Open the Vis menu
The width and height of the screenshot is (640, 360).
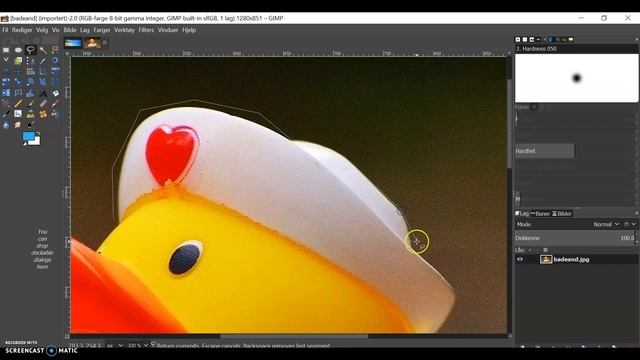point(56,30)
